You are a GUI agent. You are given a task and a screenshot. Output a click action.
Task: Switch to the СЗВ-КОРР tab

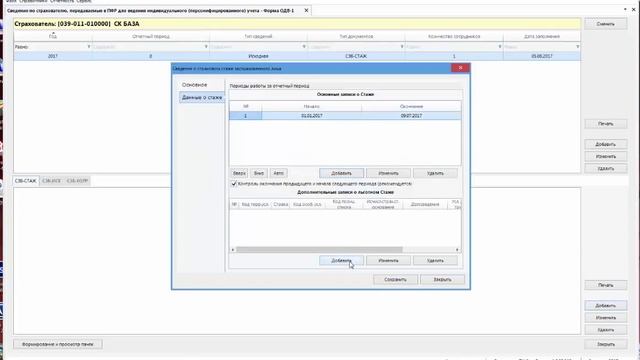click(77, 181)
